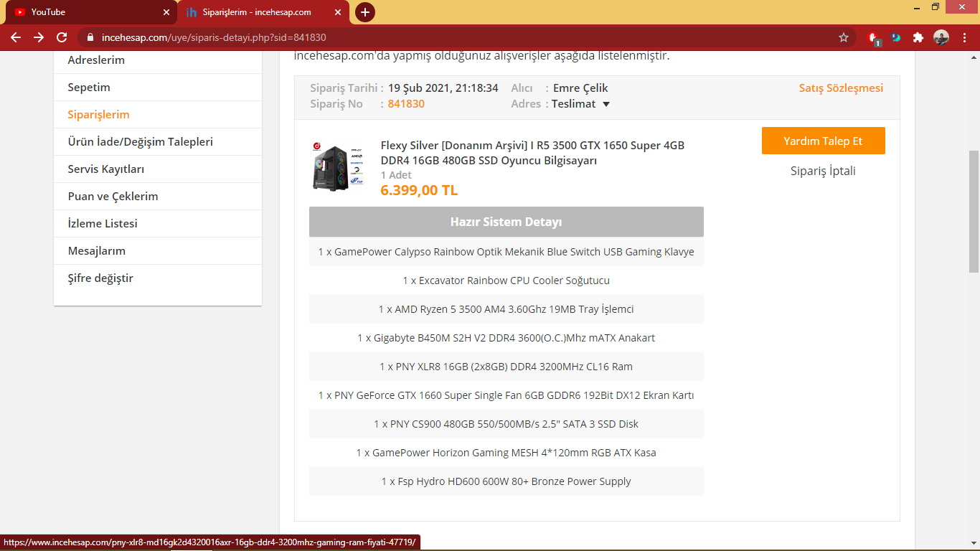Open GamePower Horizon Gaming MESH case item
The image size is (980, 551).
pyautogui.click(x=506, y=453)
